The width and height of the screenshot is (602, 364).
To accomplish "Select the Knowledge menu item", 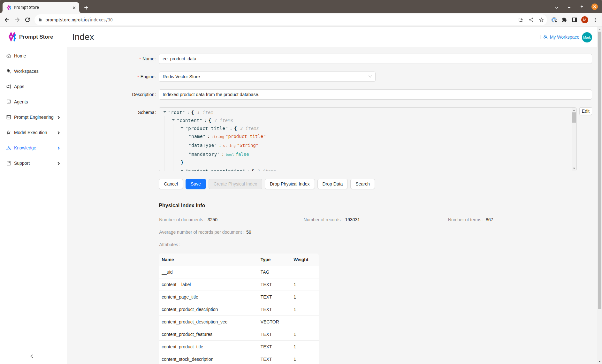I will point(33,148).
